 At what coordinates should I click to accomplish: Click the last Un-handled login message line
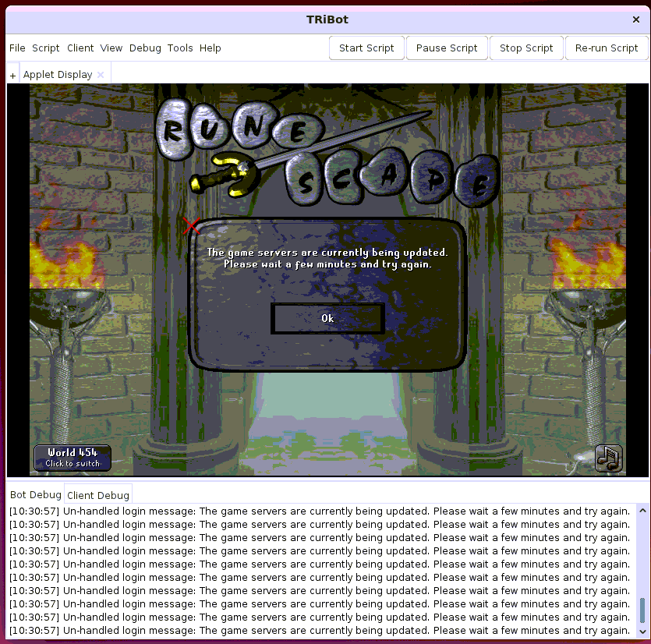tap(320, 631)
